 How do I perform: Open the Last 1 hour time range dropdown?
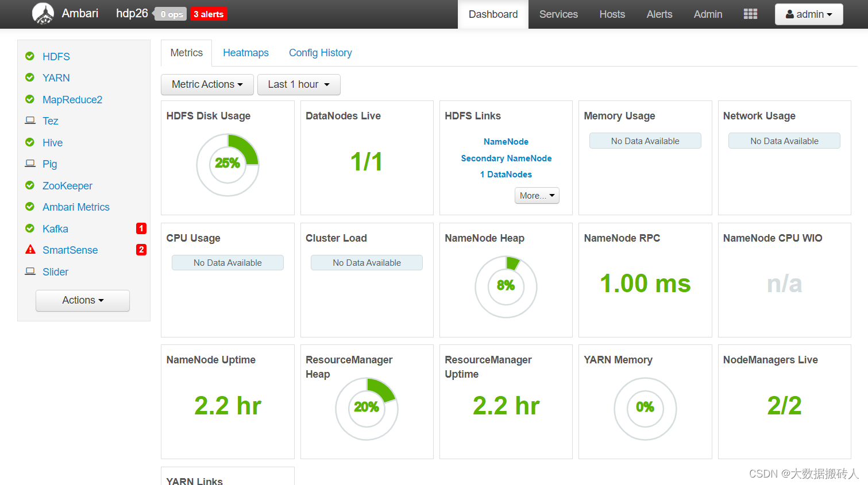pyautogui.click(x=299, y=84)
